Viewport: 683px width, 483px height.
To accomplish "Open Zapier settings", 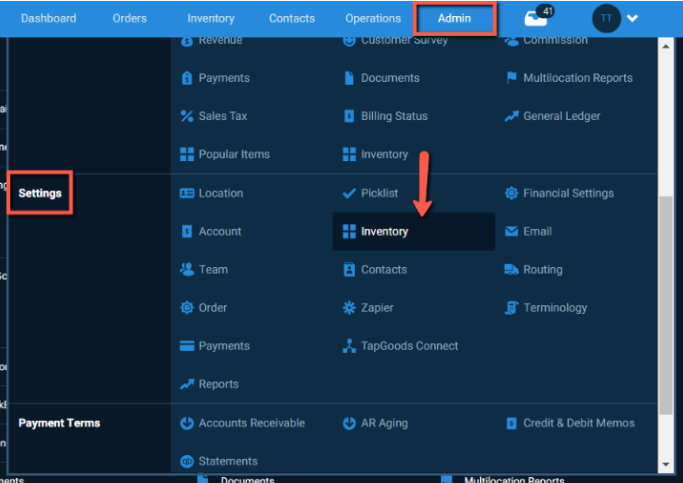I will (x=377, y=307).
